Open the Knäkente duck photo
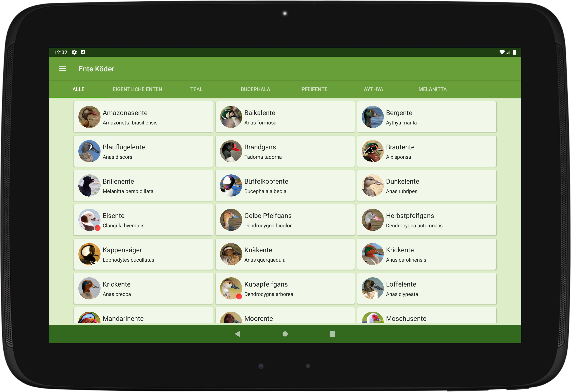The image size is (571, 392). (x=231, y=254)
